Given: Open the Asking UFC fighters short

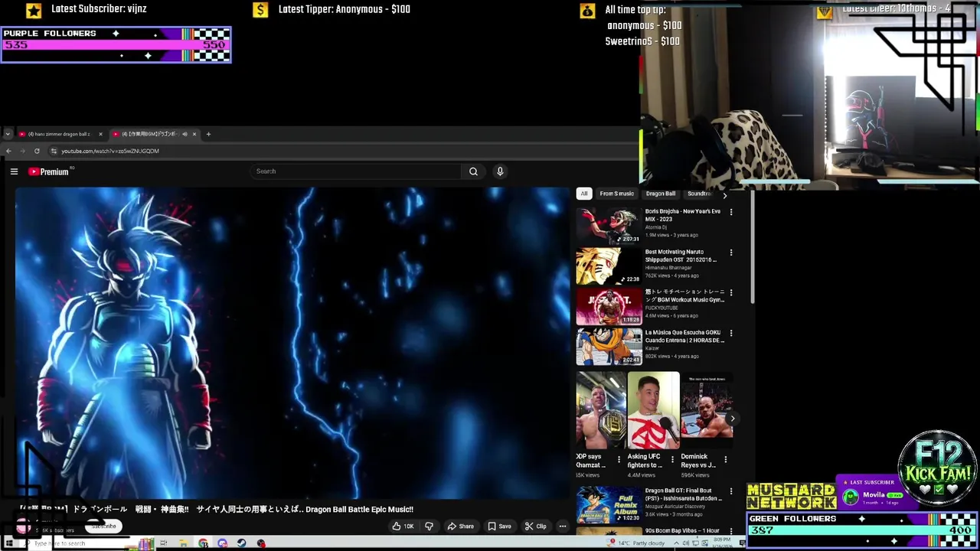Looking at the screenshot, I should [653, 411].
